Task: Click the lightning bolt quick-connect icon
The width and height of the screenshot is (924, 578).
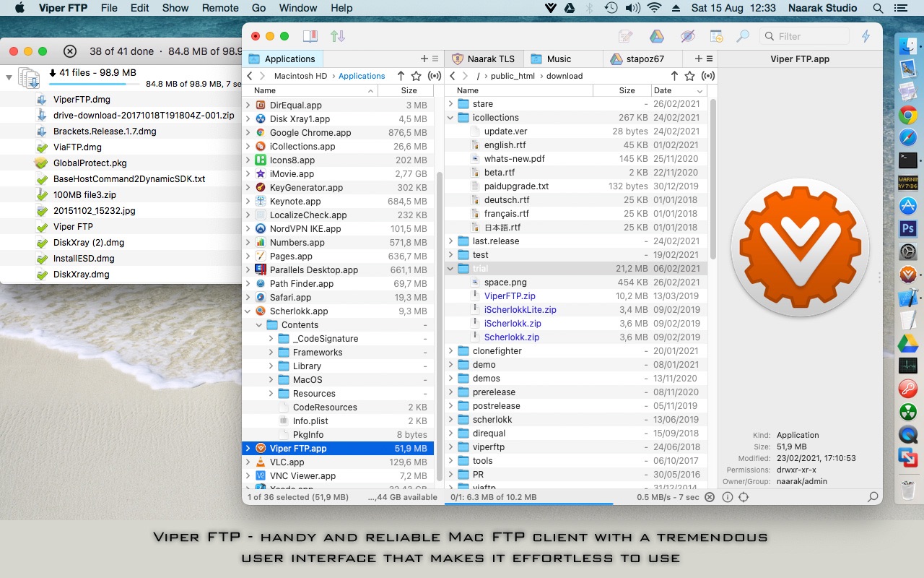Action: pyautogui.click(x=866, y=35)
